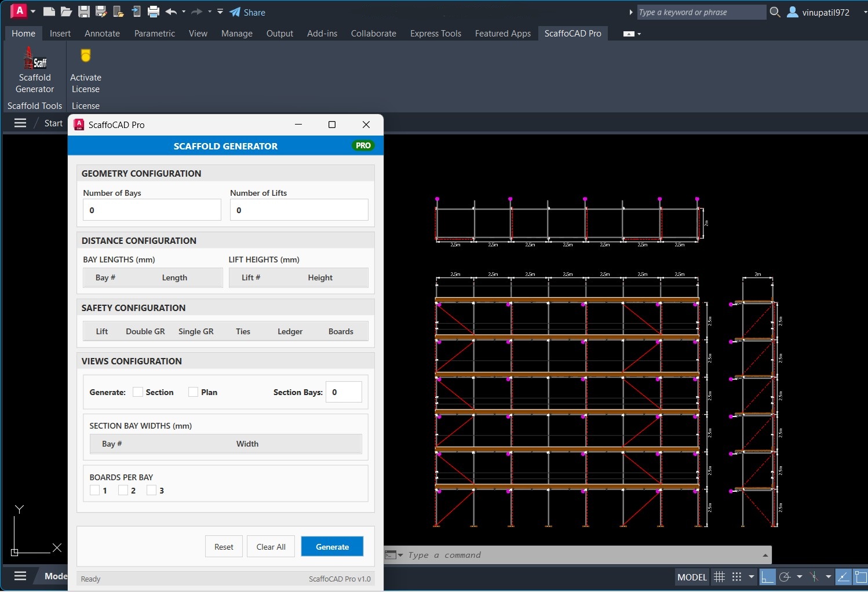868x592 pixels.
Task: Expand the snap mode settings dropdown arrow
Action: tap(752, 577)
